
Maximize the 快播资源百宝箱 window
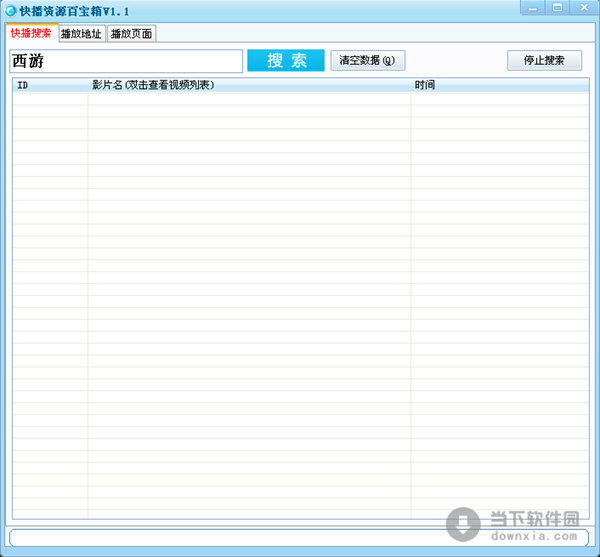(558, 8)
